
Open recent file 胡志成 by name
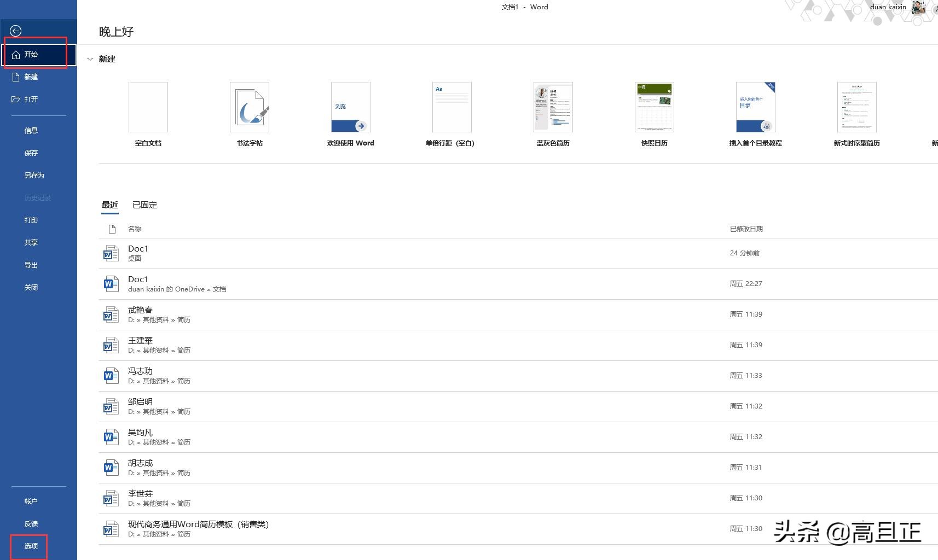[x=140, y=463]
